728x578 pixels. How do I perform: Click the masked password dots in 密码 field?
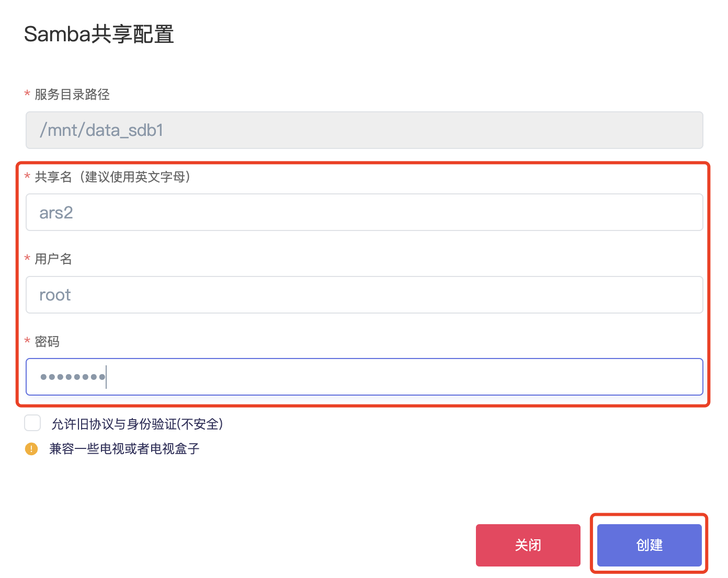[72, 376]
